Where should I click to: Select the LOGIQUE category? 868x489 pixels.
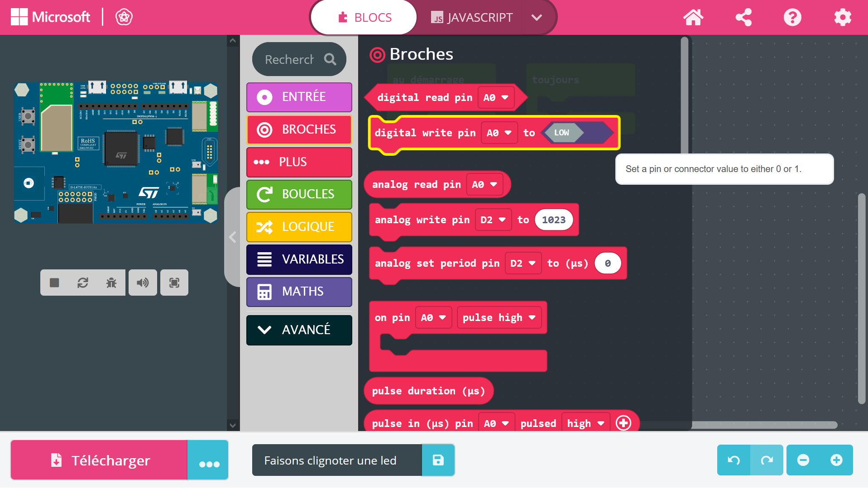[x=299, y=226]
